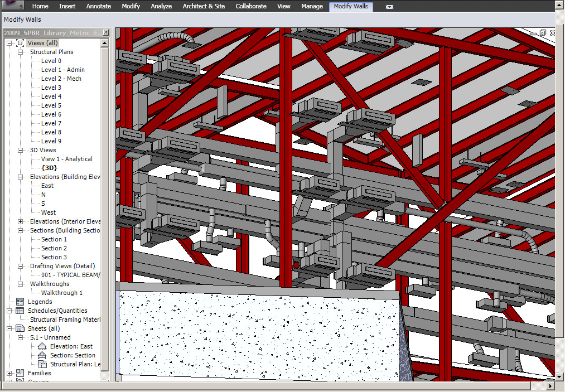This screenshot has height=392, width=565.
Task: Switch to the Home ribbon tab
Action: [x=40, y=6]
